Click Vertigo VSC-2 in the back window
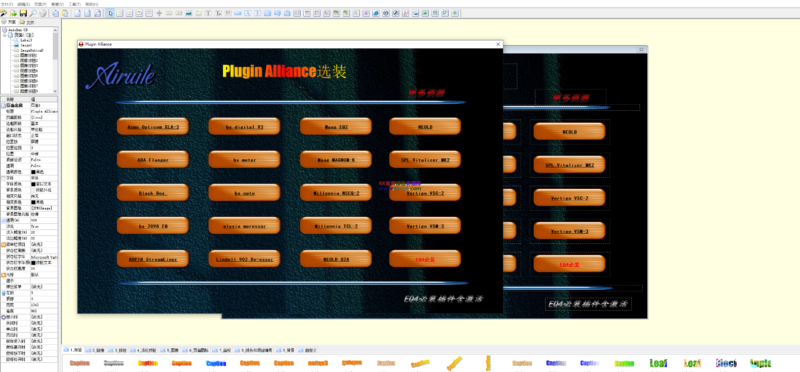The width and height of the screenshot is (800, 372). point(569,197)
